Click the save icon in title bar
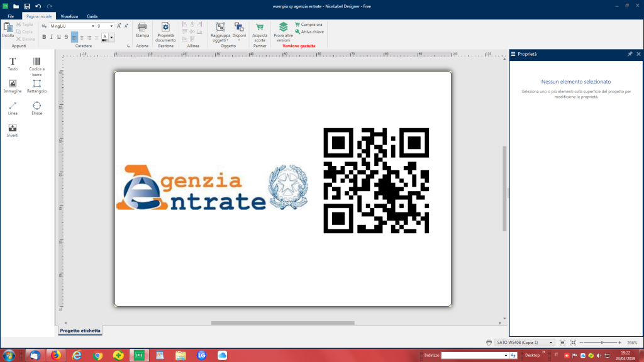The height and width of the screenshot is (362, 644). pyautogui.click(x=27, y=6)
